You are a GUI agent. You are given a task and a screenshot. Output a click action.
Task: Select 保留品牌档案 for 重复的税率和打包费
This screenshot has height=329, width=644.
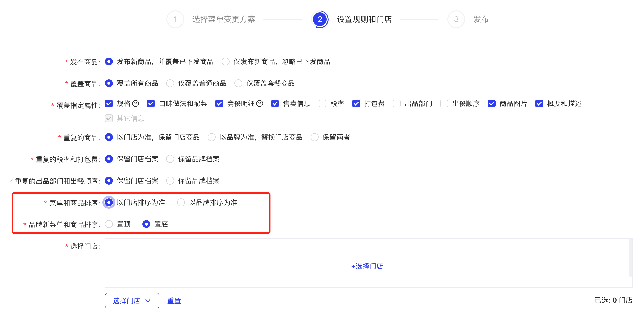pos(170,159)
